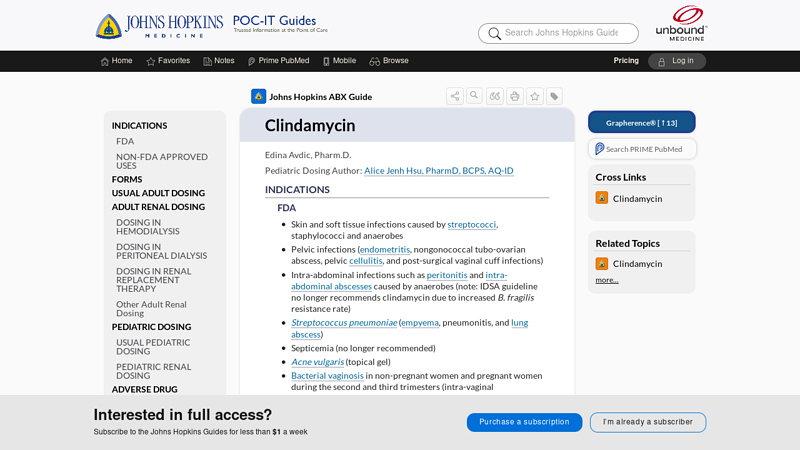Select Browse in the navigation bar
The image size is (800, 450).
click(389, 61)
